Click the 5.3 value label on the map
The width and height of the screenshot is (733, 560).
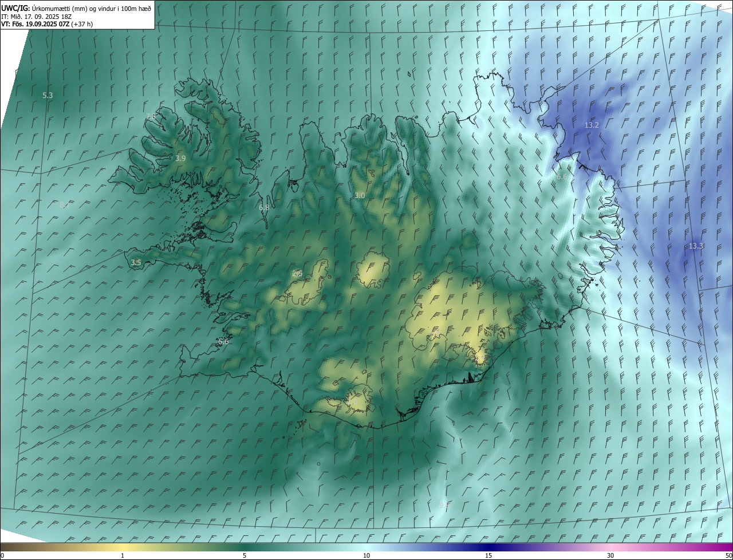(48, 95)
